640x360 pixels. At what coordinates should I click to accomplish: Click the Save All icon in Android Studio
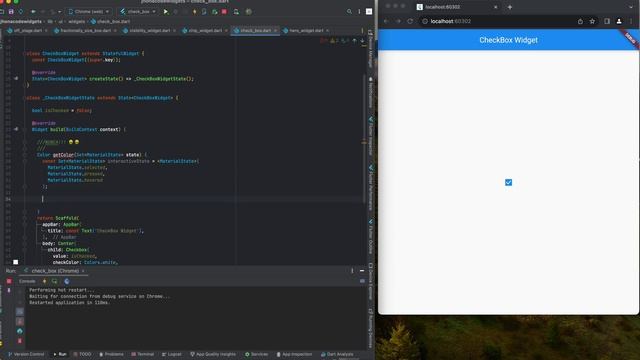[11, 12]
